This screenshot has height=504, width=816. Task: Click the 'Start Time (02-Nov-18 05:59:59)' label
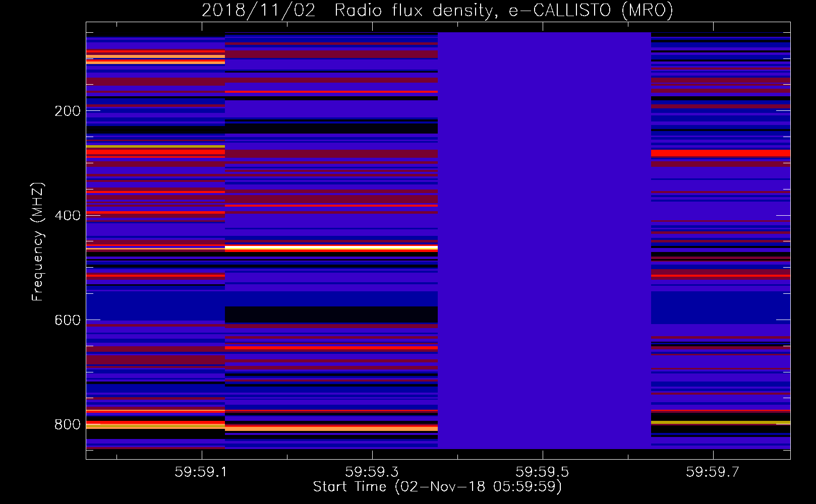437,487
